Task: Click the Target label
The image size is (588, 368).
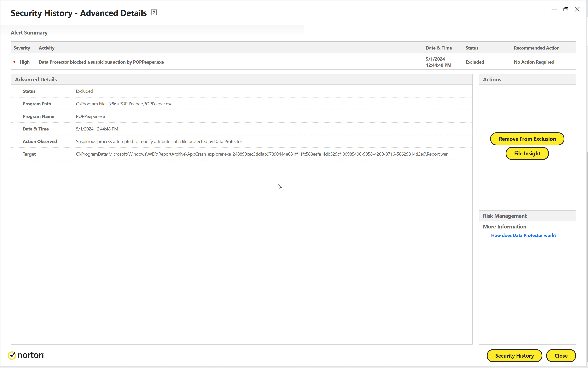Action: pos(29,154)
